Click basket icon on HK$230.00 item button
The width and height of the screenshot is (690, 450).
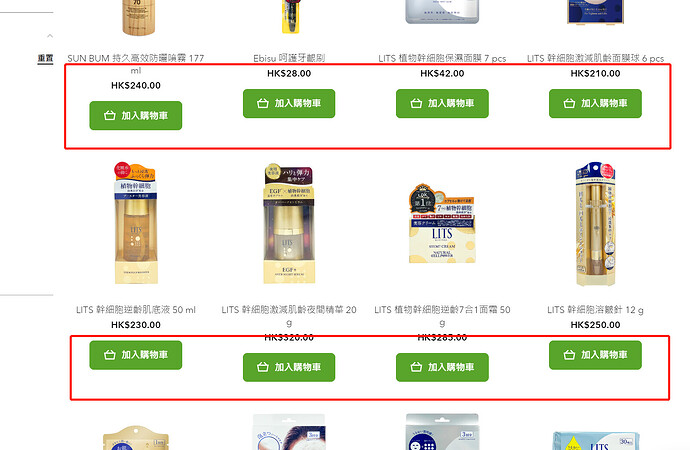110,355
